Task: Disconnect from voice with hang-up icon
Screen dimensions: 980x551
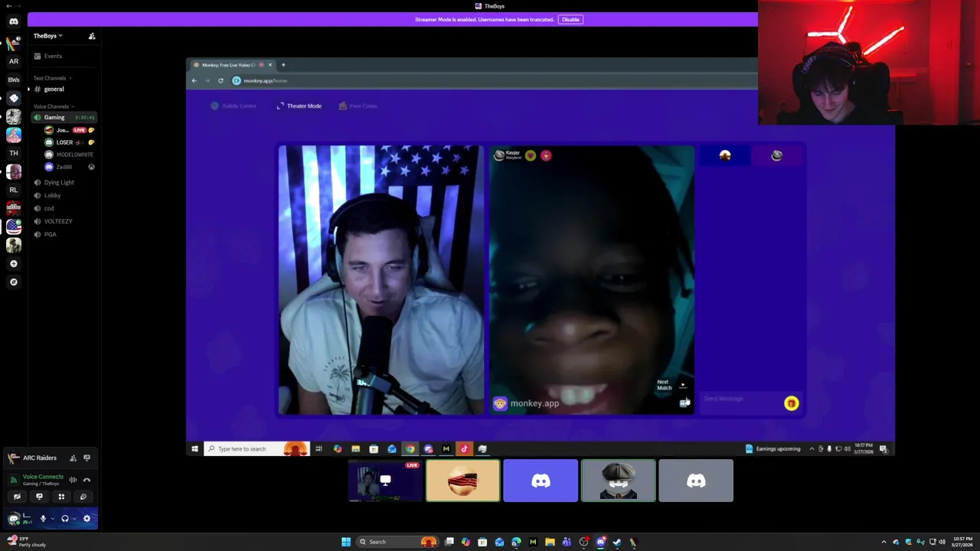Action: pyautogui.click(x=87, y=480)
